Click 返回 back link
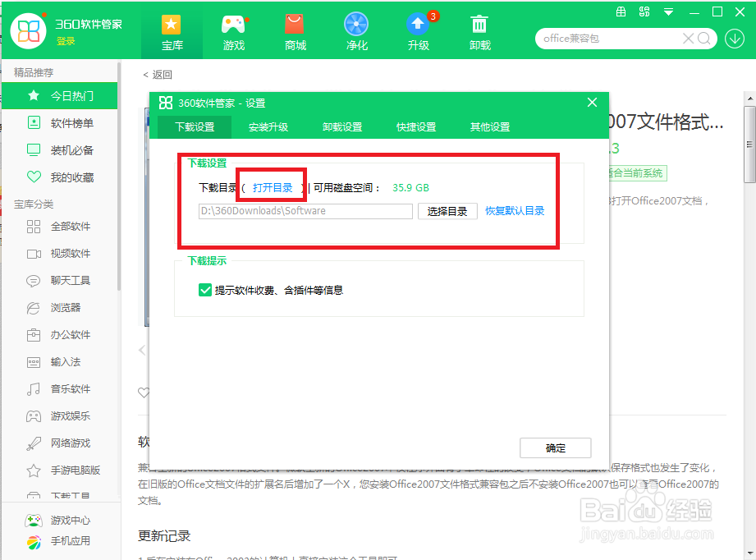Viewport: 756px width, 560px height. 157,74
